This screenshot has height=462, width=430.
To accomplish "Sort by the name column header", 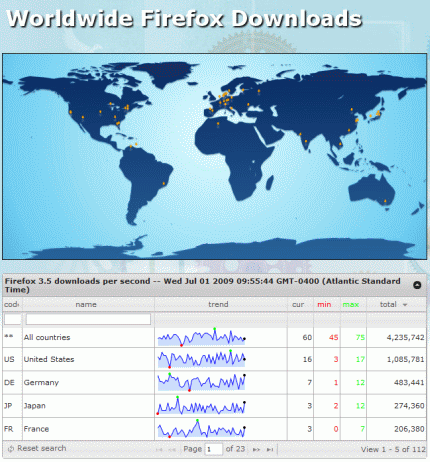I will click(86, 304).
